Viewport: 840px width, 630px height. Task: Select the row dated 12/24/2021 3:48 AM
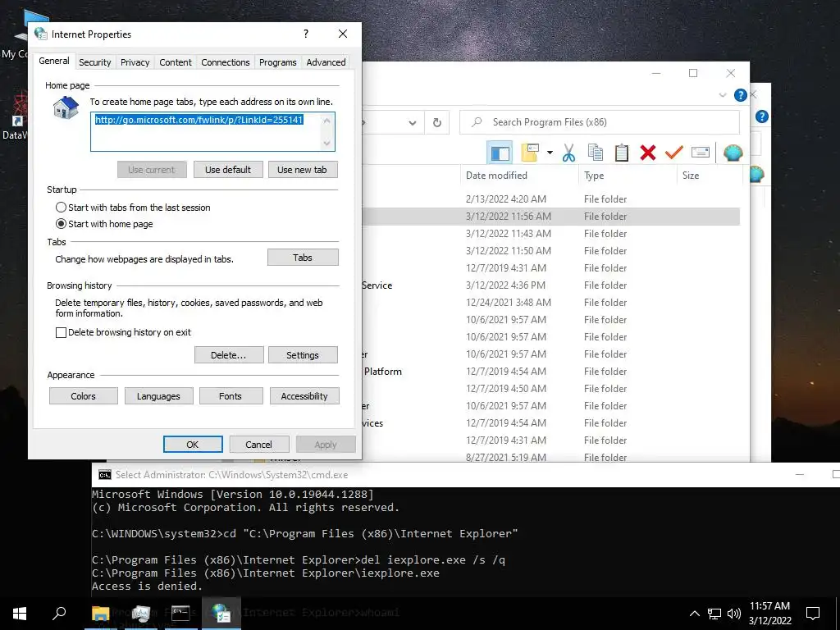(552, 303)
